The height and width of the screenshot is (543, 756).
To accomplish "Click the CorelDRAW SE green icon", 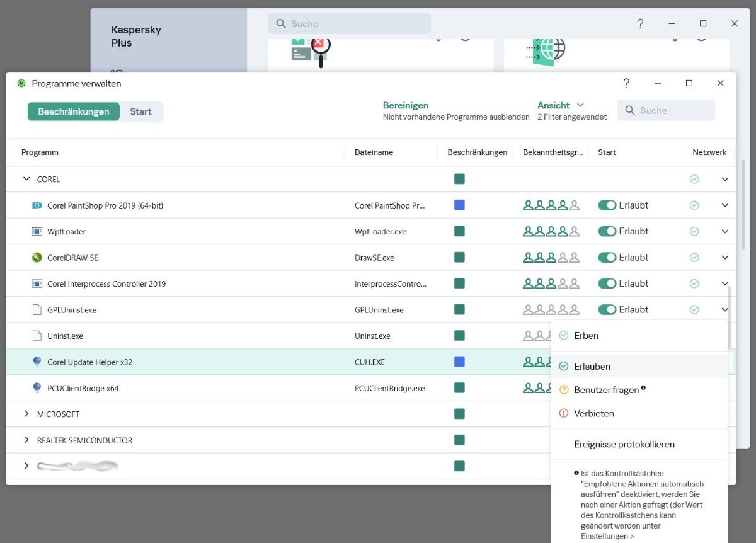I will 37,258.
